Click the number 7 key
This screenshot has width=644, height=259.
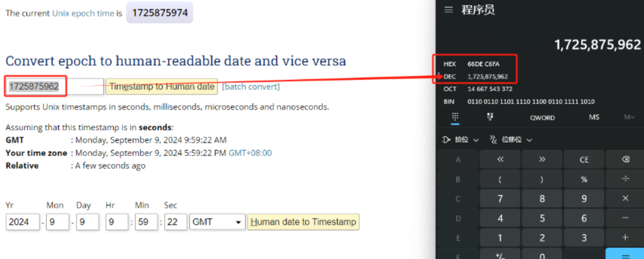500,199
